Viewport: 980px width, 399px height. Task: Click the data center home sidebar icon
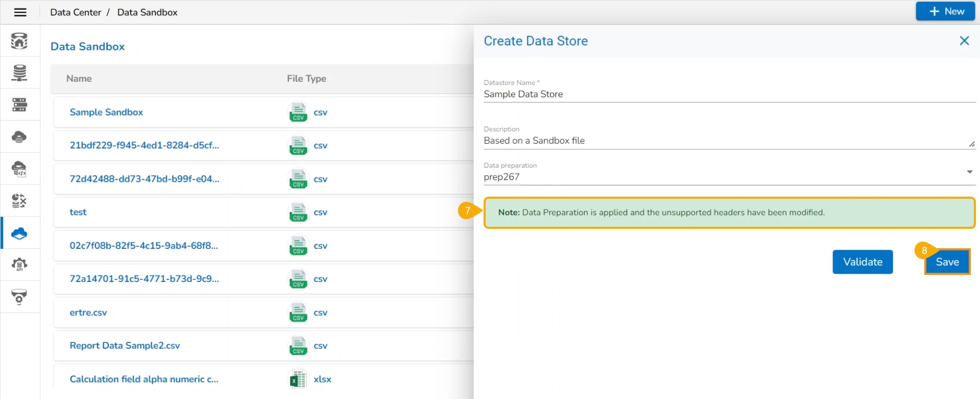[x=19, y=41]
